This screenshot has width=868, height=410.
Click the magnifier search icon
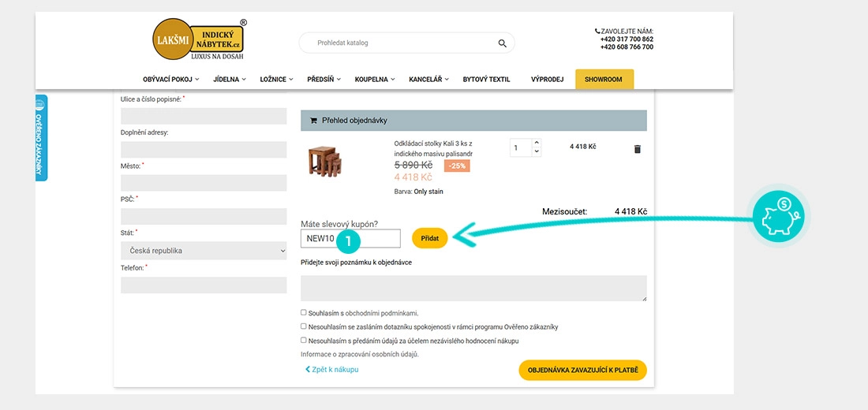click(x=502, y=43)
